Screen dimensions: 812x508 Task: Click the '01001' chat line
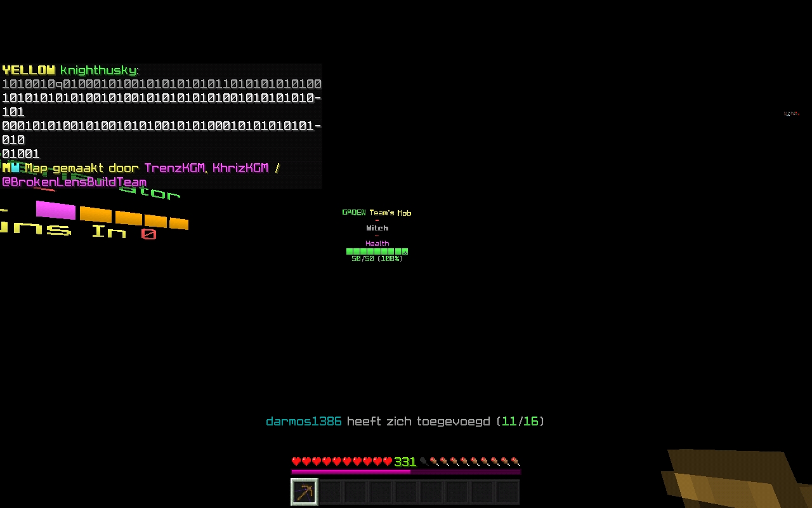pos(21,154)
